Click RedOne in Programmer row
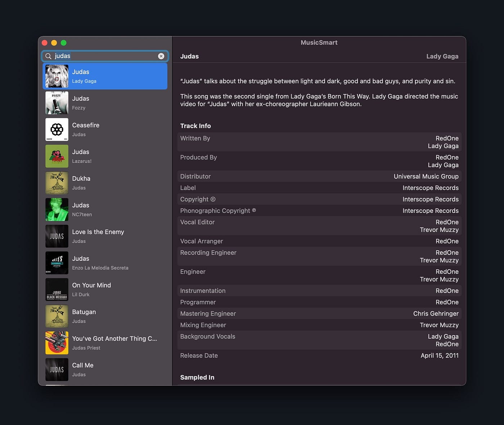 (x=447, y=302)
